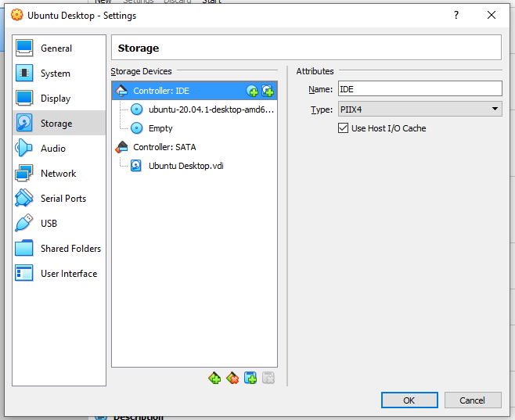Screen dimensions: 515x420
Task: Click the disc icon beside the ubuntu-20.04.1 ISO
Action: click(137, 109)
